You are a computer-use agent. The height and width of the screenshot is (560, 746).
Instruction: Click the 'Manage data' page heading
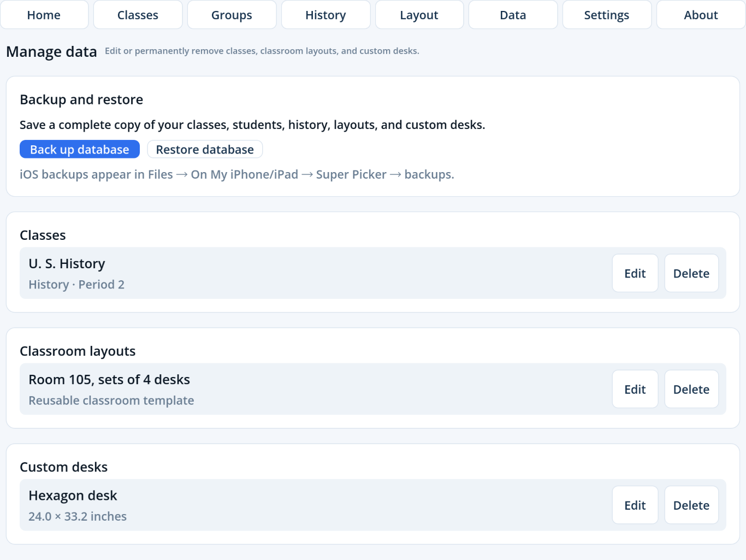point(51,52)
